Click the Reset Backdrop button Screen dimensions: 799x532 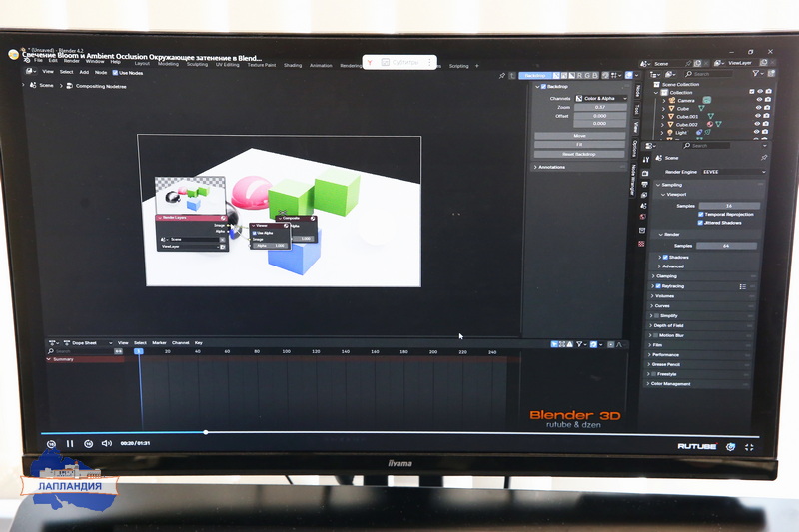pos(579,154)
